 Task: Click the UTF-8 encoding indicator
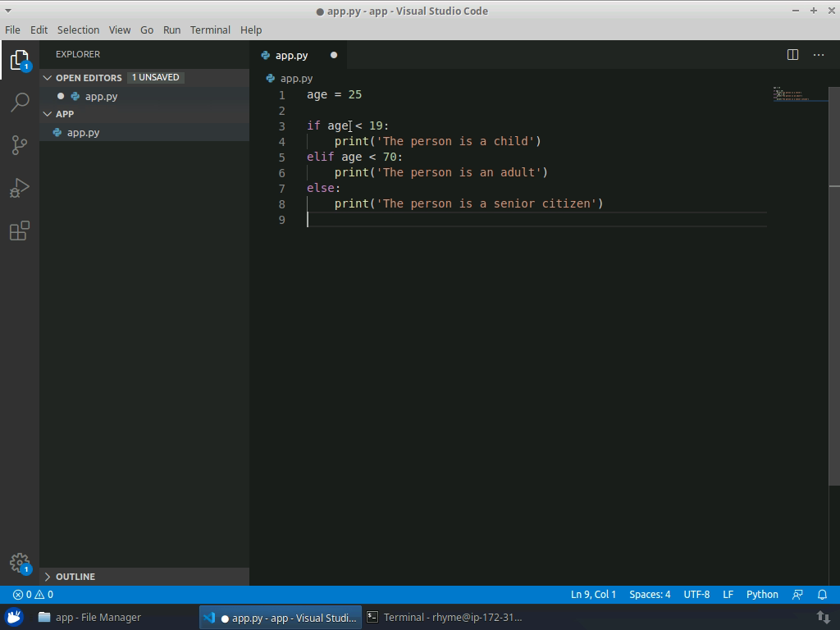pos(696,594)
